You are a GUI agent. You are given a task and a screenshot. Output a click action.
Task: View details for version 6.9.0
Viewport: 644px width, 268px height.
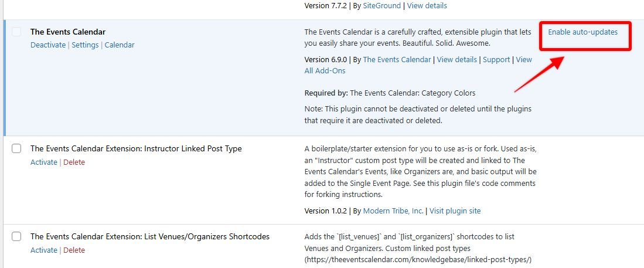point(456,60)
